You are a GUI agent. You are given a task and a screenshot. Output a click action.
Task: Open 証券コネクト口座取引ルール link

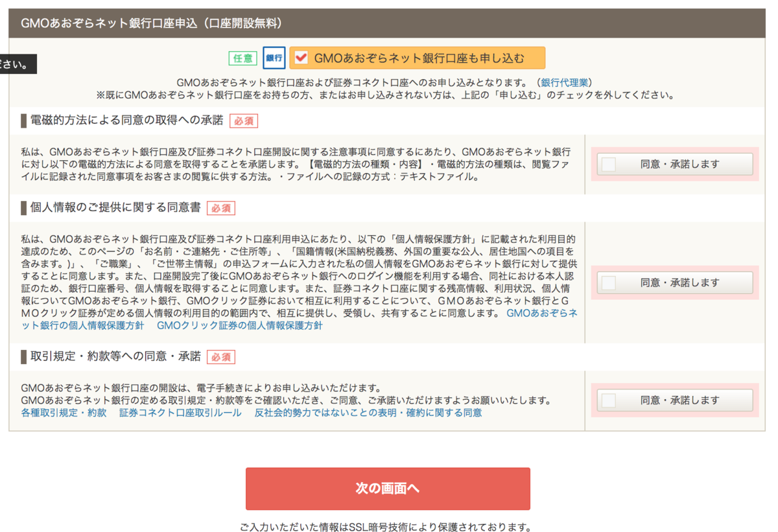(x=180, y=413)
